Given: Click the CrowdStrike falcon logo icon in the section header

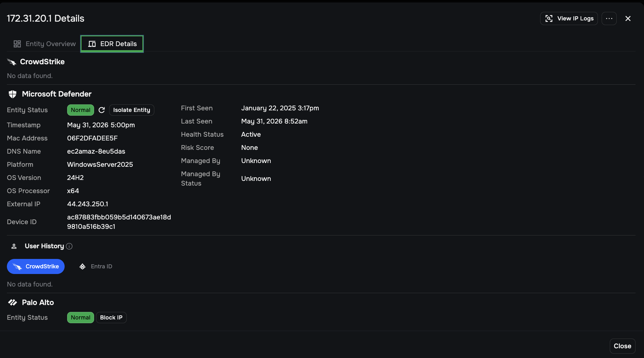Looking at the screenshot, I should pyautogui.click(x=12, y=62).
